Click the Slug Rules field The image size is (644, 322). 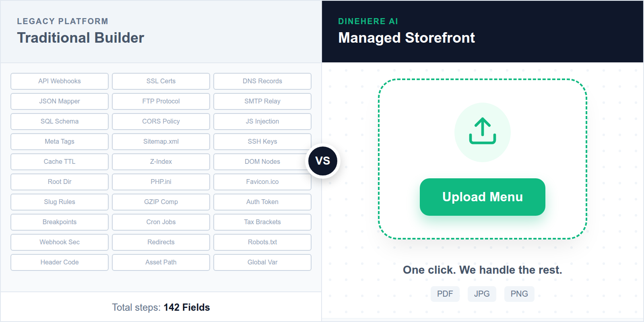click(x=60, y=202)
